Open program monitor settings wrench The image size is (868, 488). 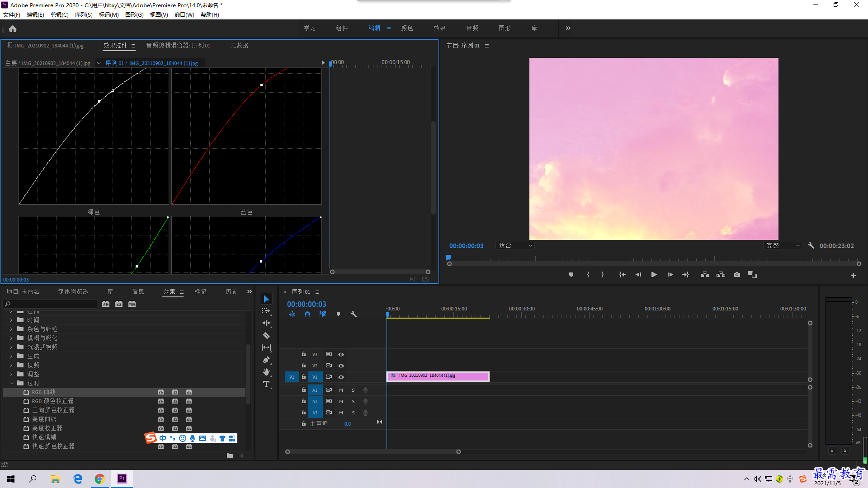(811, 246)
